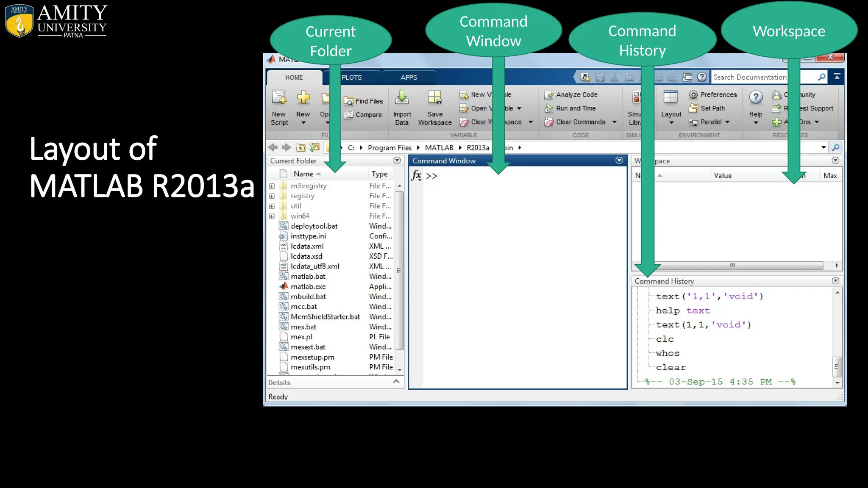
Task: Click the forward navigation arrow
Action: click(287, 147)
